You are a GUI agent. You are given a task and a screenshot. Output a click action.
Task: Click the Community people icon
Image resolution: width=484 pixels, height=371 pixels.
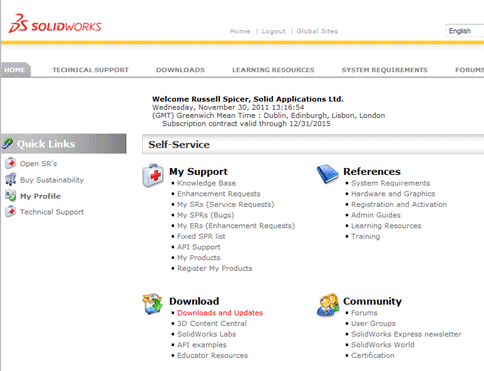[x=328, y=304]
